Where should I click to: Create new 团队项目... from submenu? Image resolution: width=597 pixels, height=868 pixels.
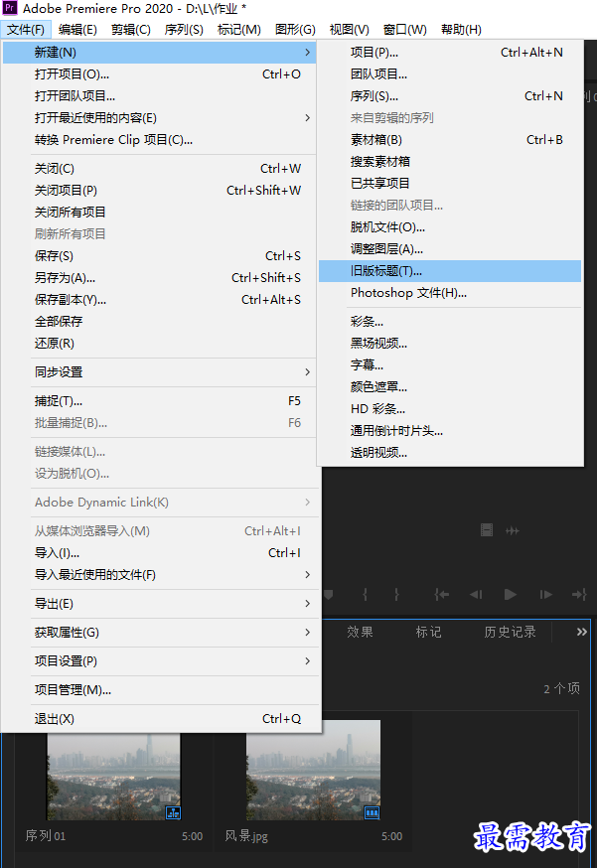[x=450, y=74]
